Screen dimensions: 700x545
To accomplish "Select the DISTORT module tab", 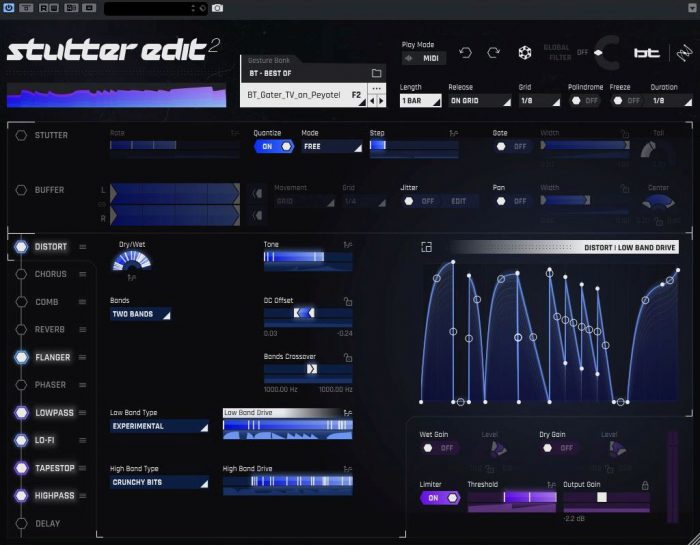I will [x=50, y=247].
